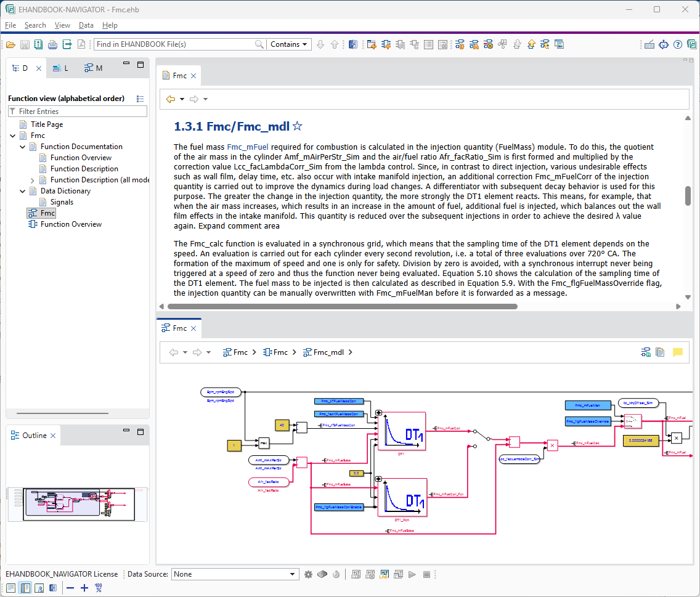Viewport: 700px width, 597px height.
Task: Open back history dropdown in documentation pane
Action: pyautogui.click(x=182, y=99)
